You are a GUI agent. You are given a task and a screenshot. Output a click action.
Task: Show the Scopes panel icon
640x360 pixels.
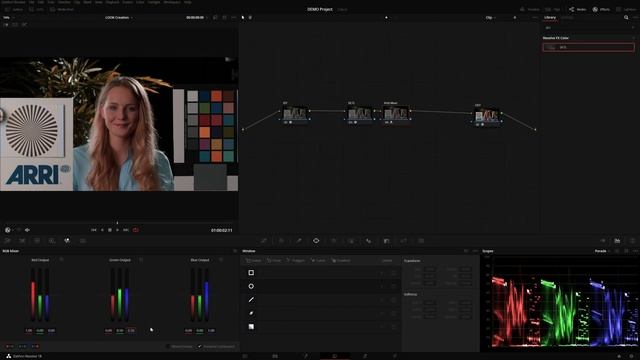(617, 241)
